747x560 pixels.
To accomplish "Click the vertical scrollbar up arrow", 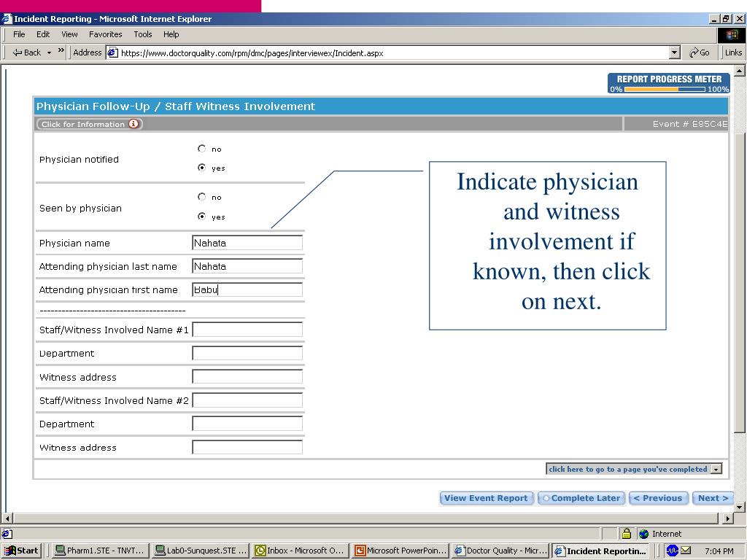I will (x=740, y=71).
